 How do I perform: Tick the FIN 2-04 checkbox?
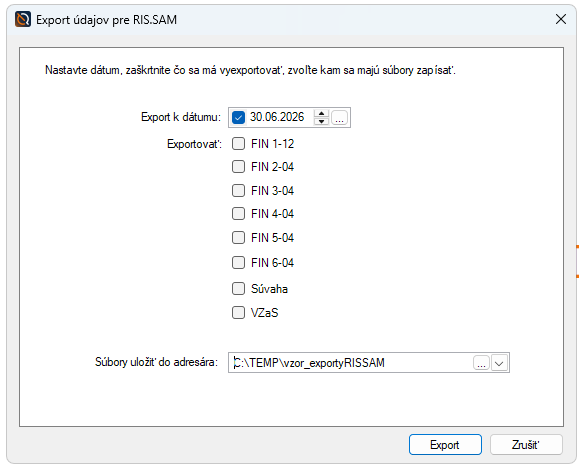[x=238, y=167]
